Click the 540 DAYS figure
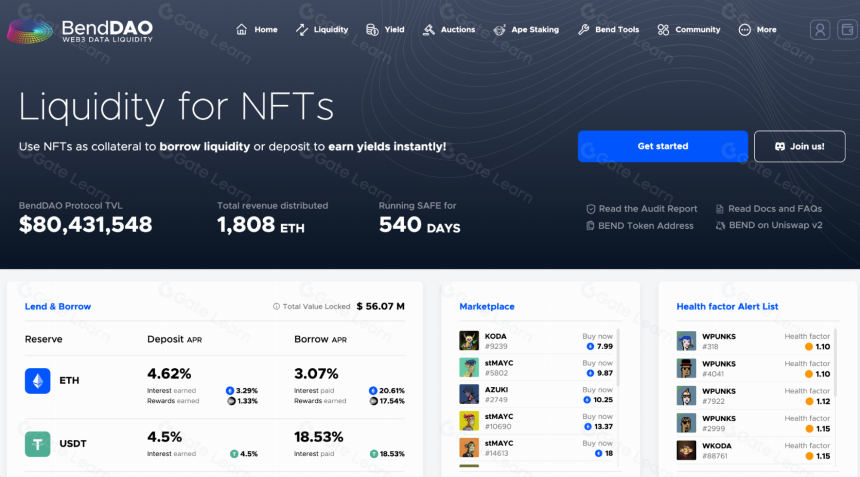The image size is (860, 477). click(420, 225)
